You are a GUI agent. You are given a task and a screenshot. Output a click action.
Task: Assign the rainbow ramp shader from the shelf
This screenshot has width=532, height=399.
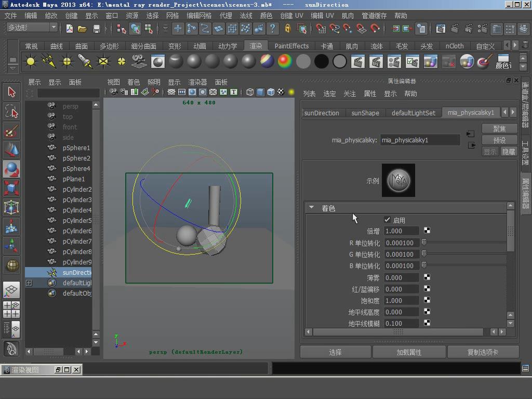click(x=285, y=61)
